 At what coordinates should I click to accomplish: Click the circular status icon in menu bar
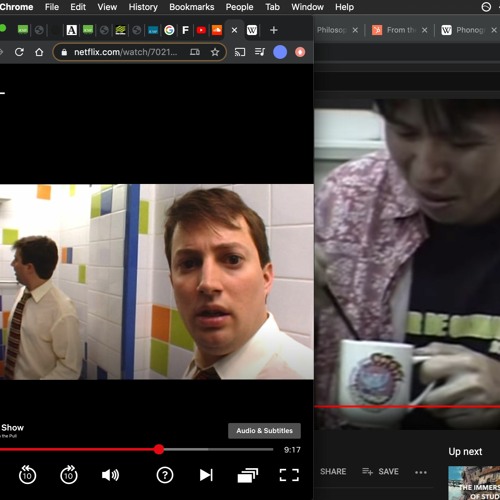point(486,7)
